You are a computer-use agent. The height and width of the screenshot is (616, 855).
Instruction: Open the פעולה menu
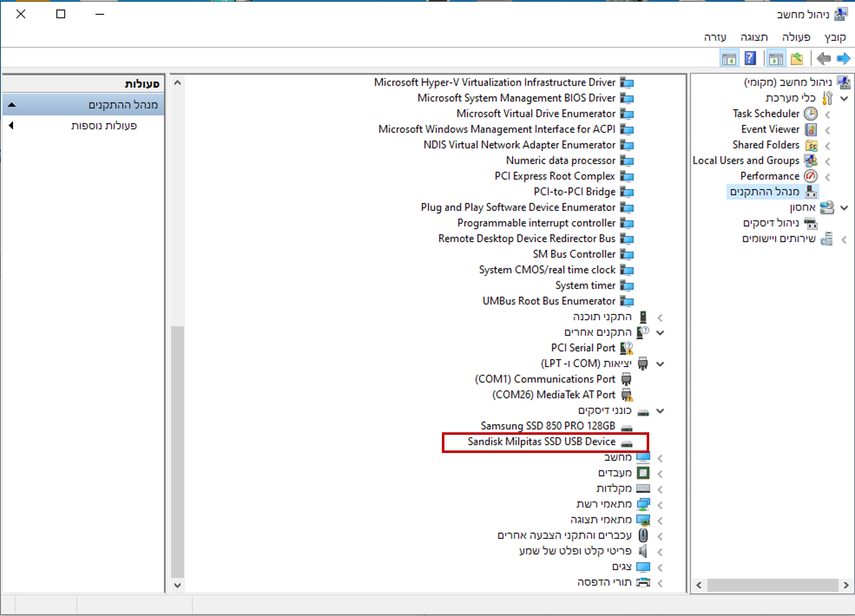[796, 37]
